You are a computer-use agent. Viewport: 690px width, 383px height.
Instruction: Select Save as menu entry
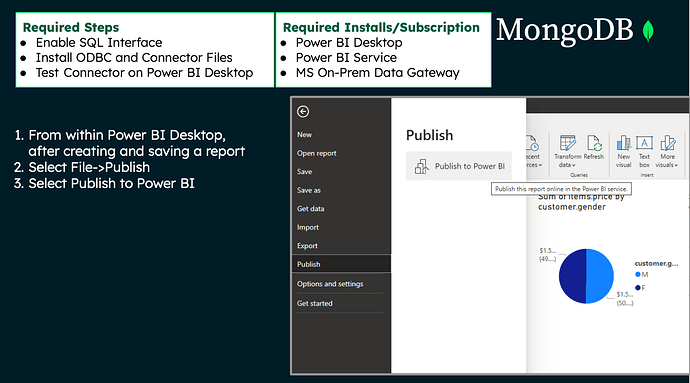click(x=308, y=190)
